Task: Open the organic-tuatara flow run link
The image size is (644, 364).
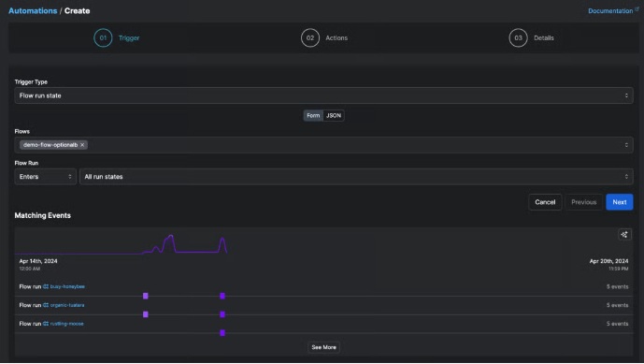Action: point(67,305)
